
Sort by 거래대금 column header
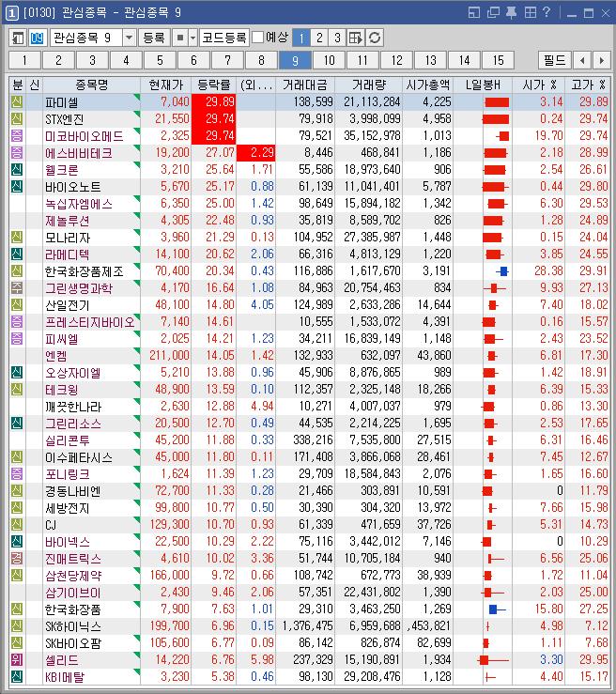click(x=305, y=85)
